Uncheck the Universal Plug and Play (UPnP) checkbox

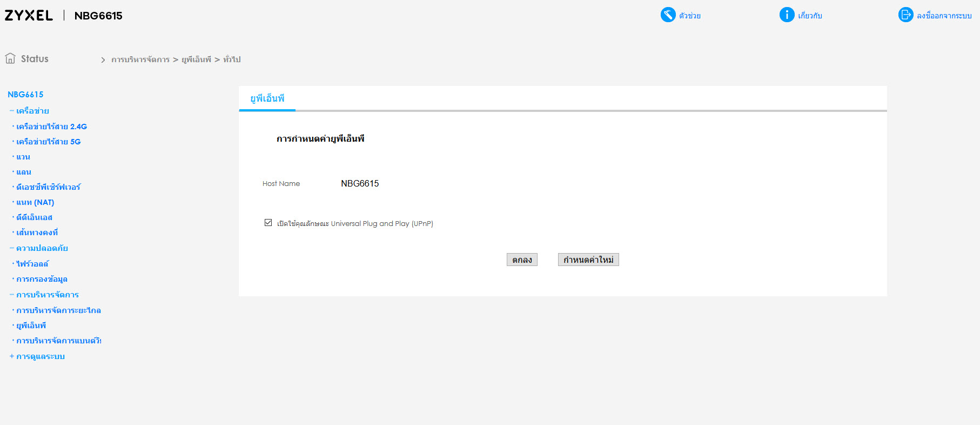pos(268,223)
